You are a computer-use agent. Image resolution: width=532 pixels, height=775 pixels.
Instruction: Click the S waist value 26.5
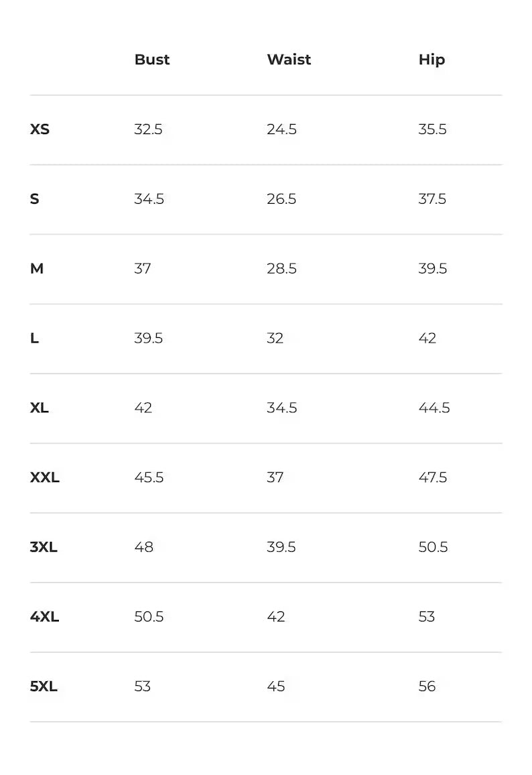click(281, 199)
